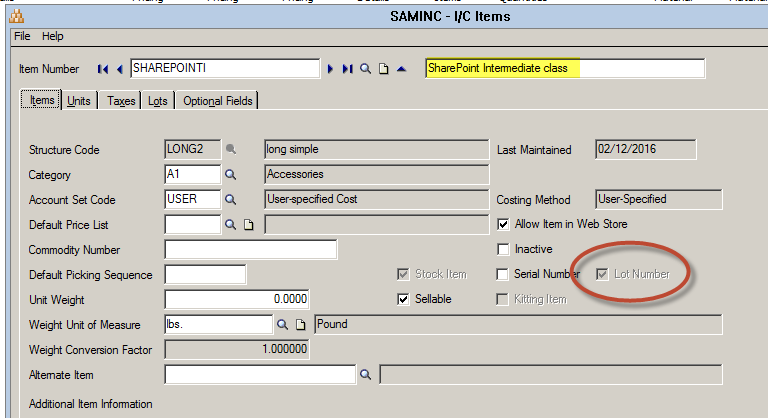Click the Item Number field SHAREPOINTI
768x418 pixels.
point(225,69)
